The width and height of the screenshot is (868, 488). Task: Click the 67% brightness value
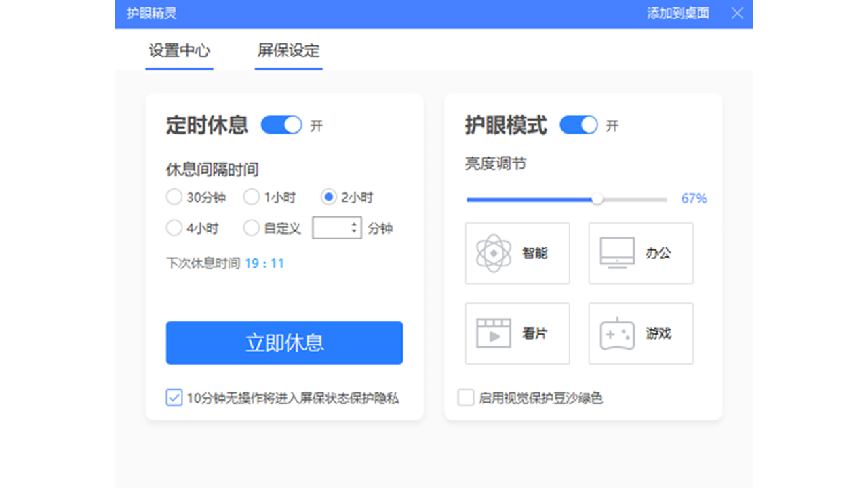pyautogui.click(x=694, y=199)
